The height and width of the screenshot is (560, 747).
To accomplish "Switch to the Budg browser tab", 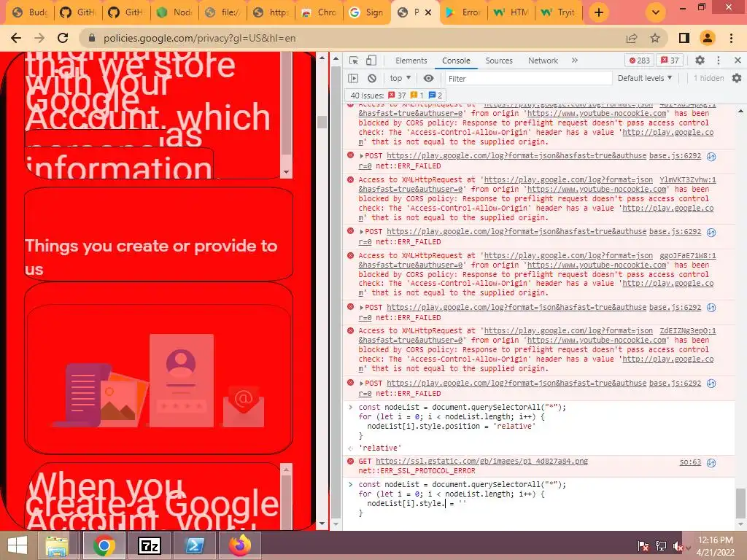I will (x=31, y=12).
